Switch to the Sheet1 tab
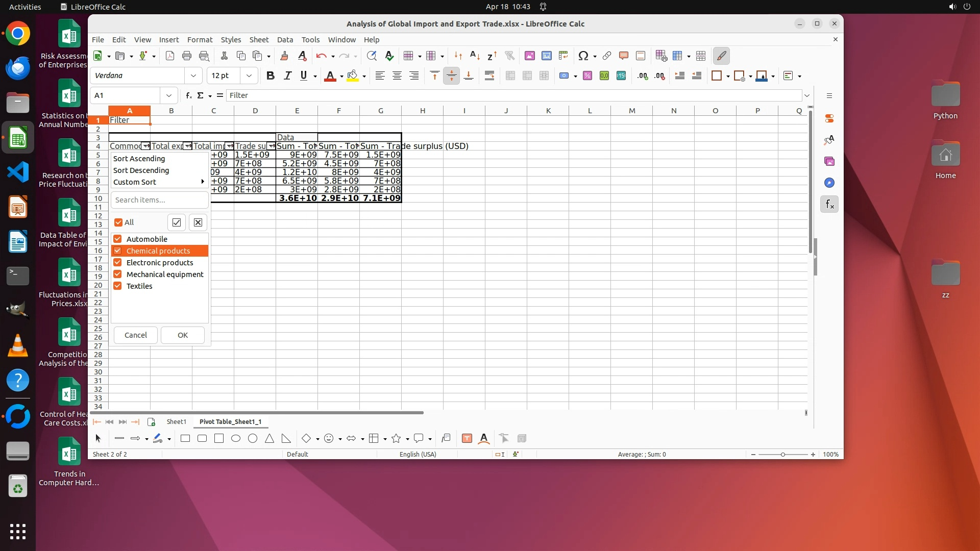The width and height of the screenshot is (980, 551). click(x=176, y=422)
